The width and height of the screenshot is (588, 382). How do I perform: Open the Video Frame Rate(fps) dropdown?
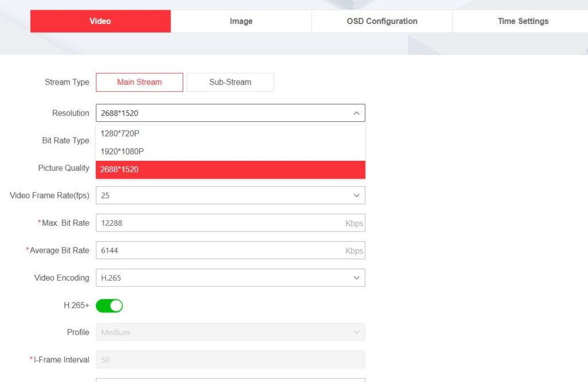point(224,195)
